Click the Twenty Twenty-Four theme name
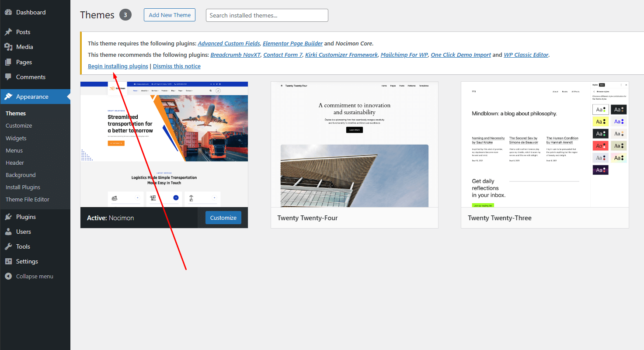Viewport: 644px width, 350px height. [308, 218]
